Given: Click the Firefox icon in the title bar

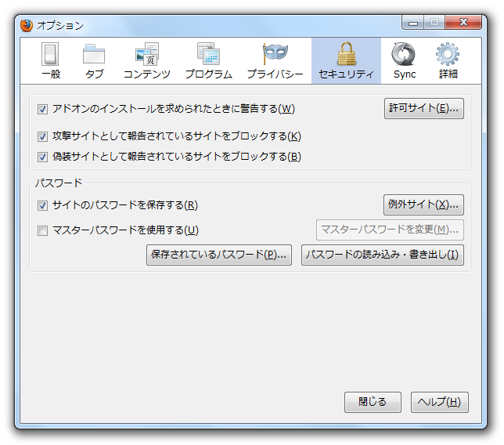Looking at the screenshot, I should click(27, 25).
